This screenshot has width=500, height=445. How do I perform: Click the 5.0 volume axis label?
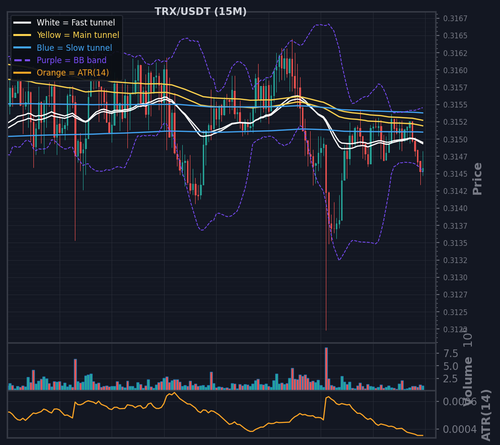click(450, 366)
